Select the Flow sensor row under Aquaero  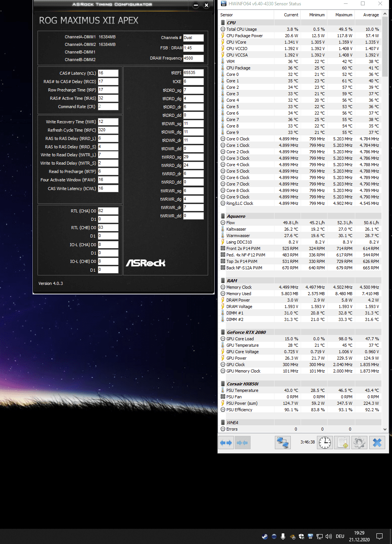300,223
